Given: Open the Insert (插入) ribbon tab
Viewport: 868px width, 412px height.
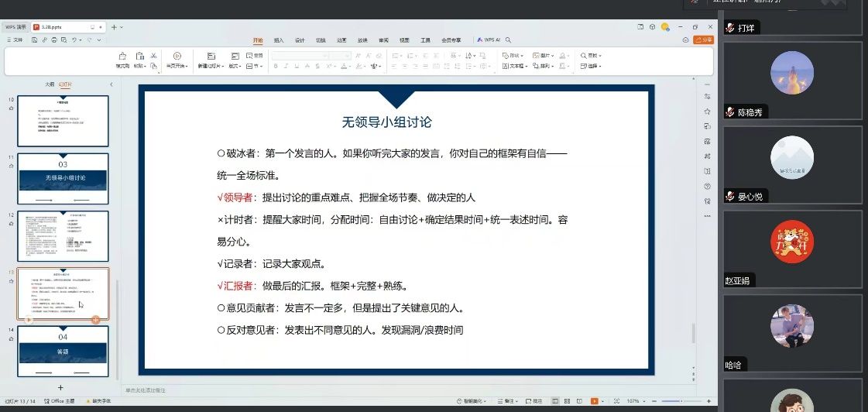Looking at the screenshot, I should (x=279, y=39).
